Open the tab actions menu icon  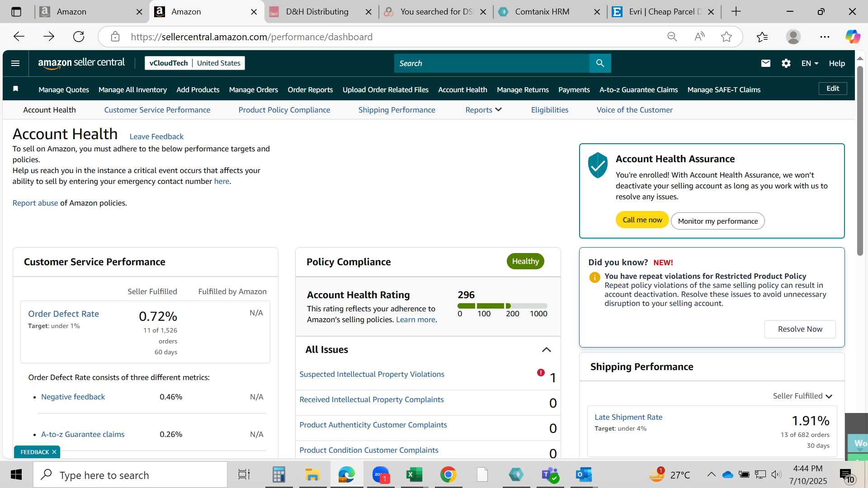16,12
